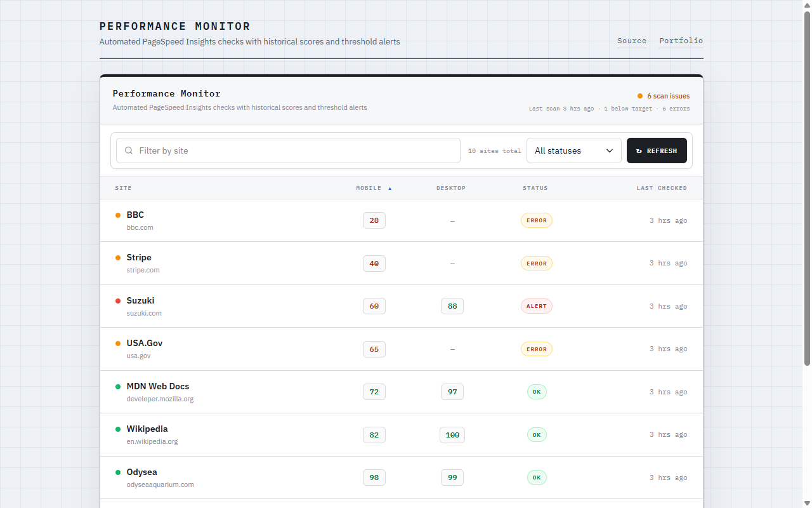Viewport: 812px width, 508px height.
Task: Click the Mobile column sort arrow
Action: coord(390,188)
